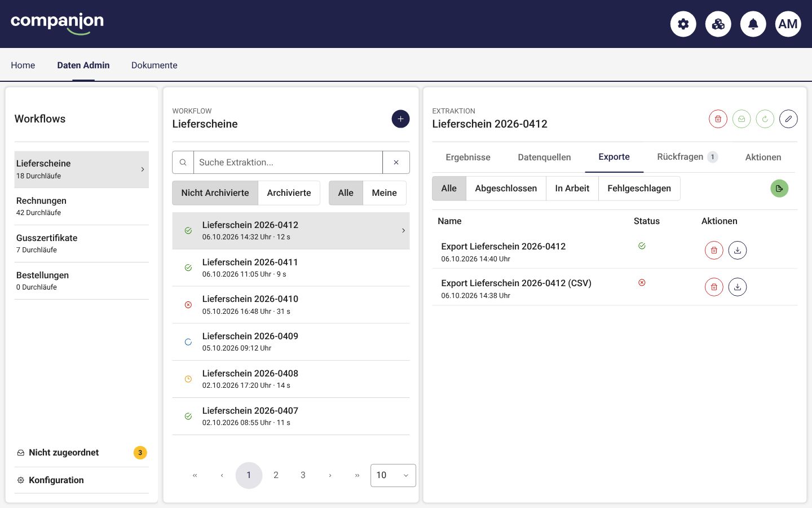The height and width of the screenshot is (508, 812).
Task: Download the Export Lieferschein 2026-0412 (CSV)
Action: click(738, 287)
